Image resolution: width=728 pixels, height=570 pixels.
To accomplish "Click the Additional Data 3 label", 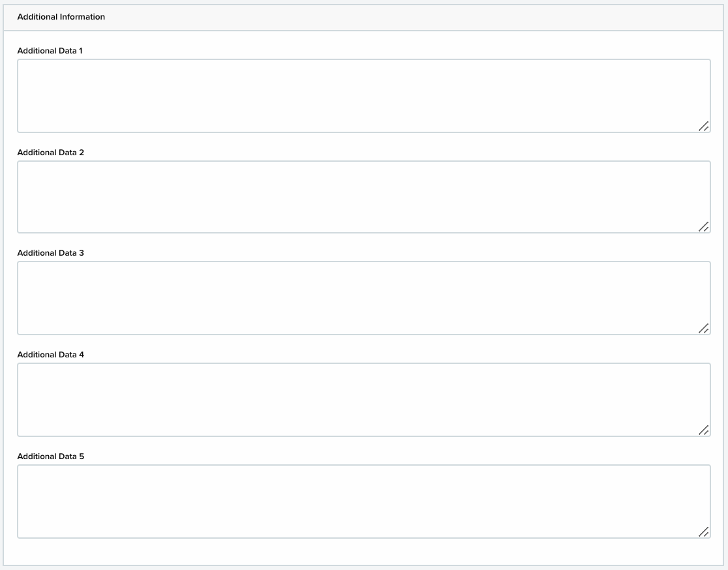I will [51, 253].
